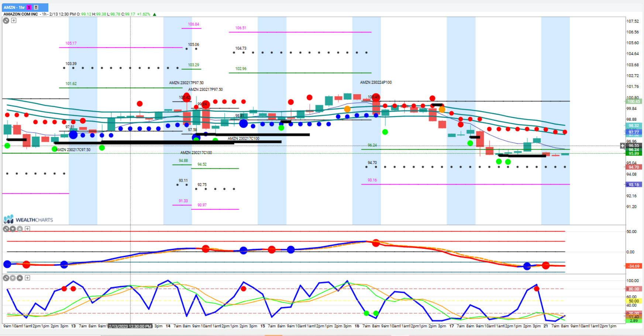Click the 94.70 dotted level label on chart
This screenshot has width=644, height=336.
click(x=372, y=163)
